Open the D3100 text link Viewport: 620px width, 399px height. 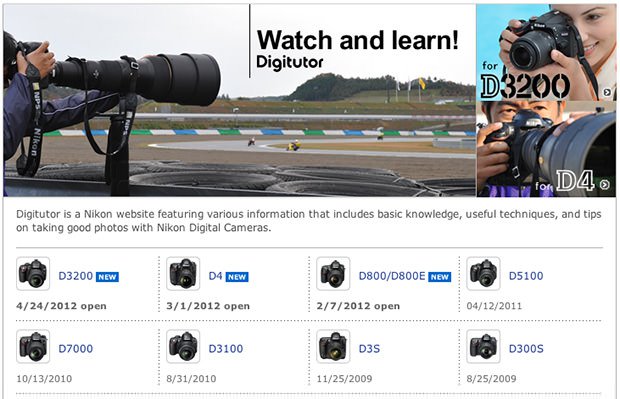[226, 348]
